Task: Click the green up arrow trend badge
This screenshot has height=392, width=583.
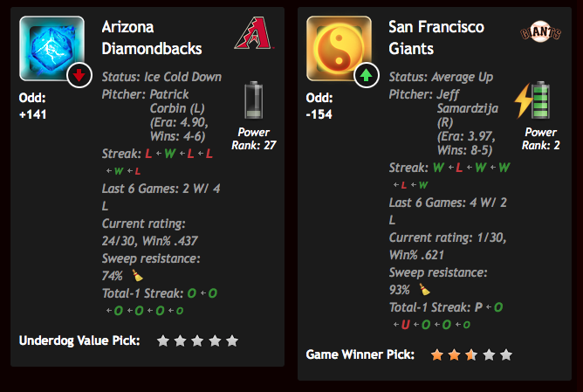Action: (367, 75)
